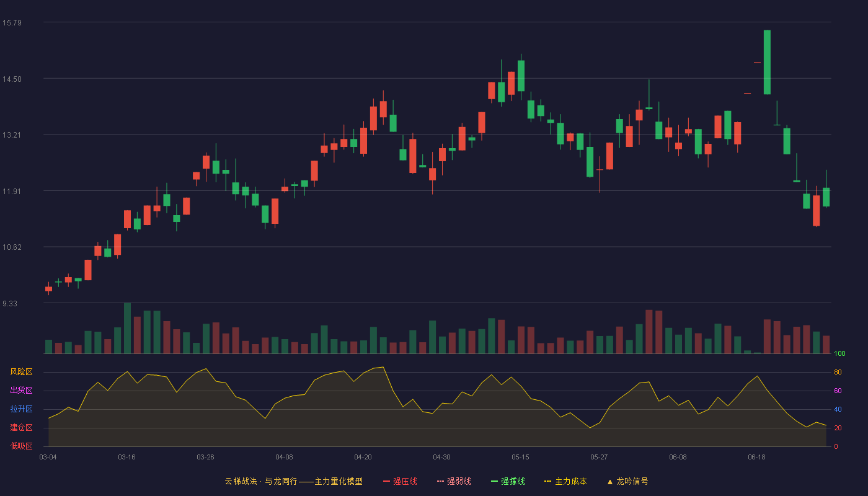Click the 低吸区 zone label
Screen dimensions: 868x496
[x=21, y=446]
